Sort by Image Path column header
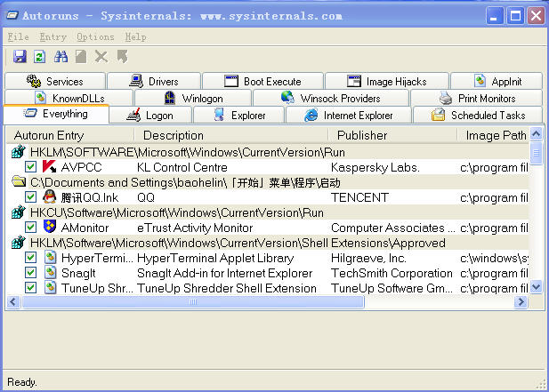The height and width of the screenshot is (392, 549). click(x=493, y=135)
